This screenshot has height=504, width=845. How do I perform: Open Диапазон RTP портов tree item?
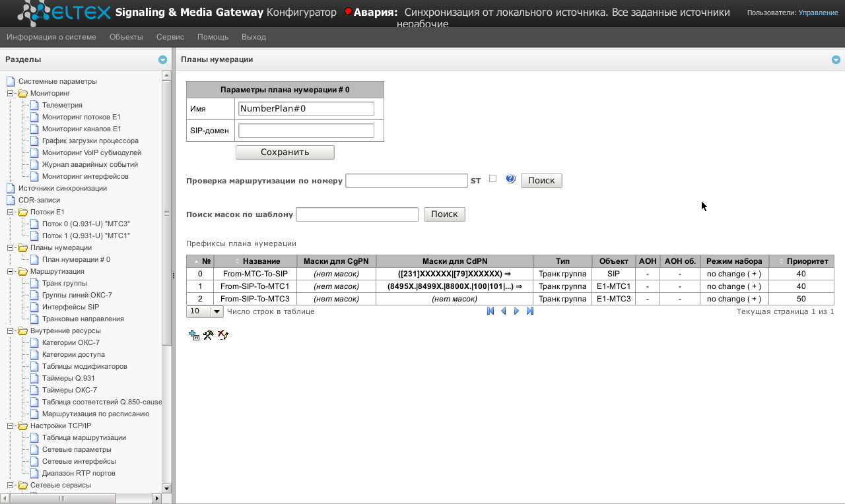point(79,473)
